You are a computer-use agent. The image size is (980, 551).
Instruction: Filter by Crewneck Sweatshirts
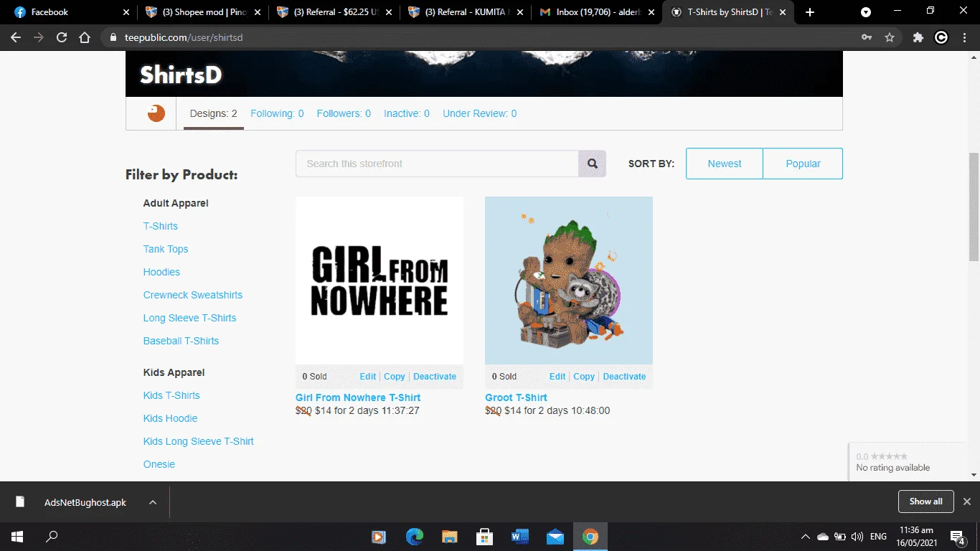tap(193, 295)
